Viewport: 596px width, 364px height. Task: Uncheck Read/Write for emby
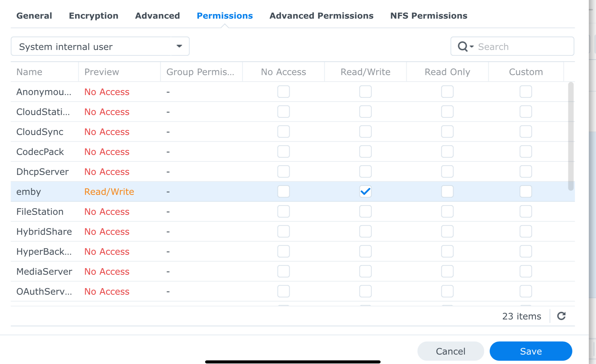pyautogui.click(x=365, y=191)
